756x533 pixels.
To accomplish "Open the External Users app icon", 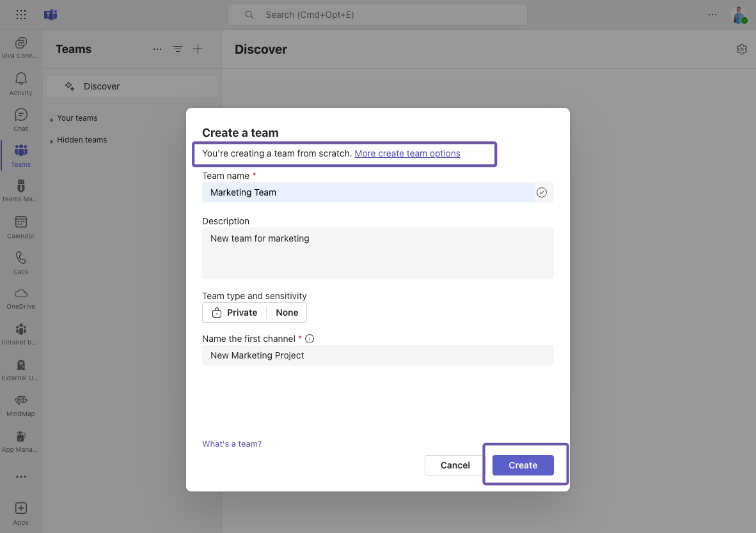I will [x=20, y=370].
